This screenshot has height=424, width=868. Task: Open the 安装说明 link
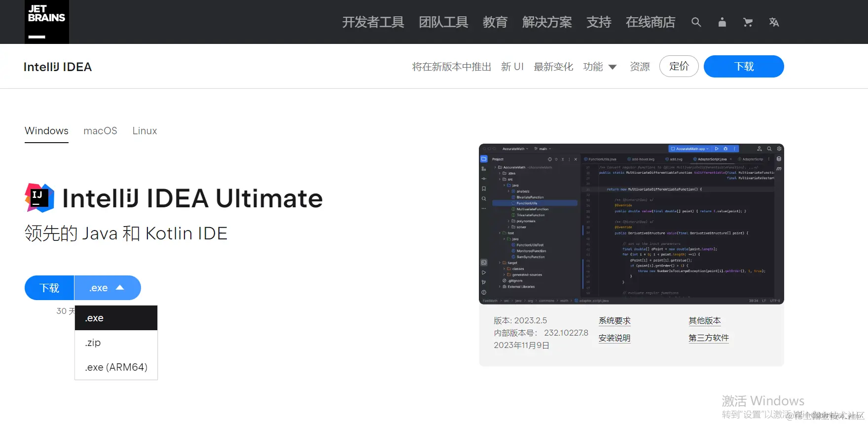(615, 338)
